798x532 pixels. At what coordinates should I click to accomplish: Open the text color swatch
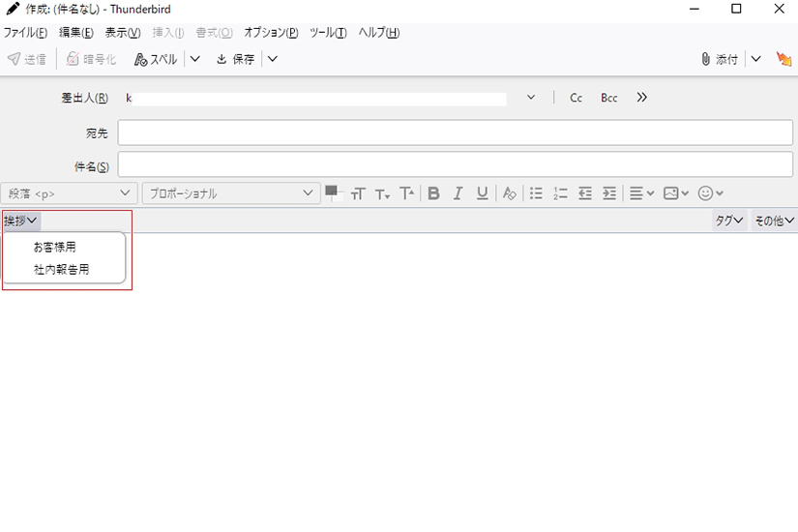pos(333,192)
